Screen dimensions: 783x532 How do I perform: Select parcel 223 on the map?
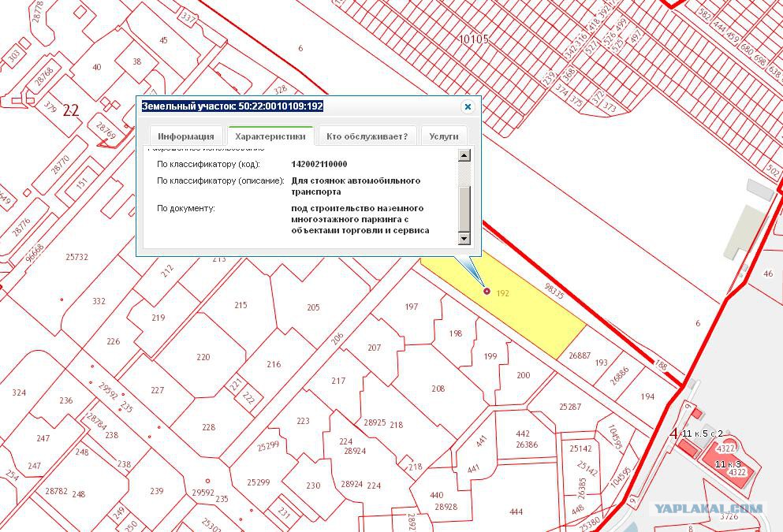[x=303, y=421]
